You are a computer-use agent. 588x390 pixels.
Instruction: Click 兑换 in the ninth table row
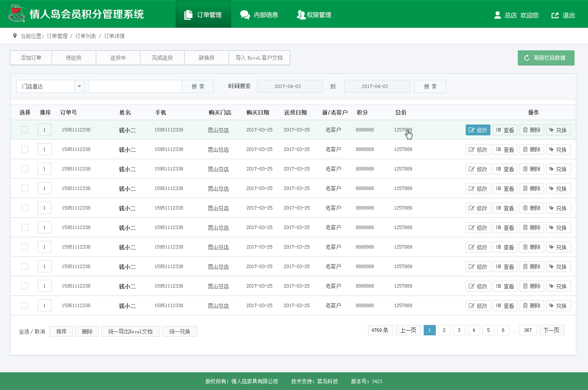point(559,286)
